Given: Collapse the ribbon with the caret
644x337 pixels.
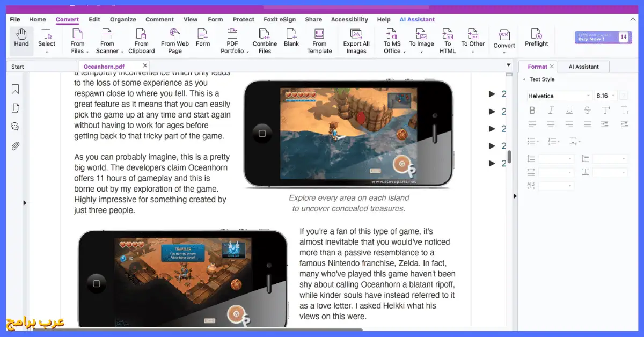Looking at the screenshot, I should (632, 19).
